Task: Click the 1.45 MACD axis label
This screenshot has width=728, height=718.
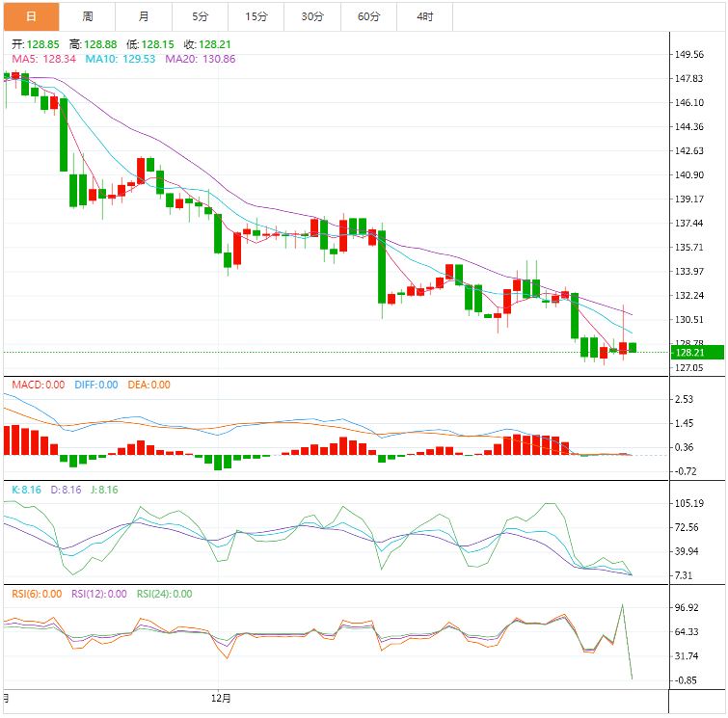Action: pyautogui.click(x=684, y=423)
